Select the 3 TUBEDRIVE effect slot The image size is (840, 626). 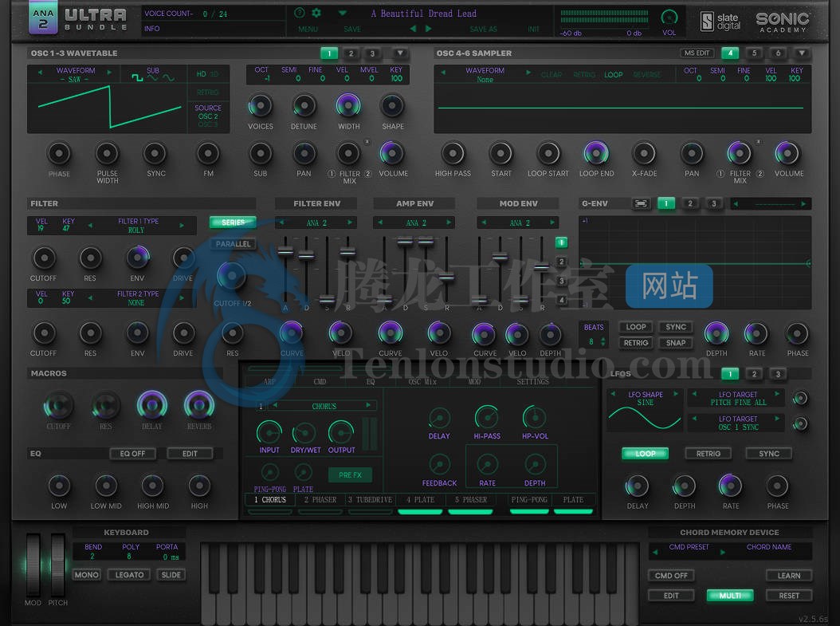pos(370,499)
